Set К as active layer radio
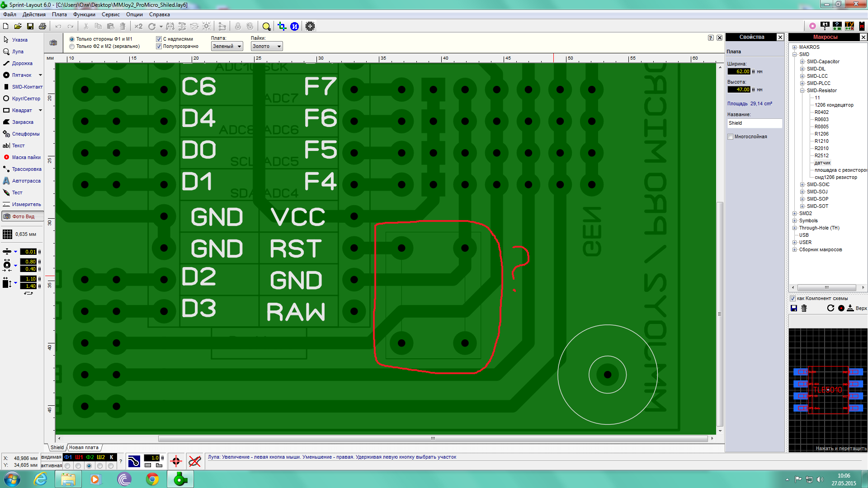 [x=111, y=466]
